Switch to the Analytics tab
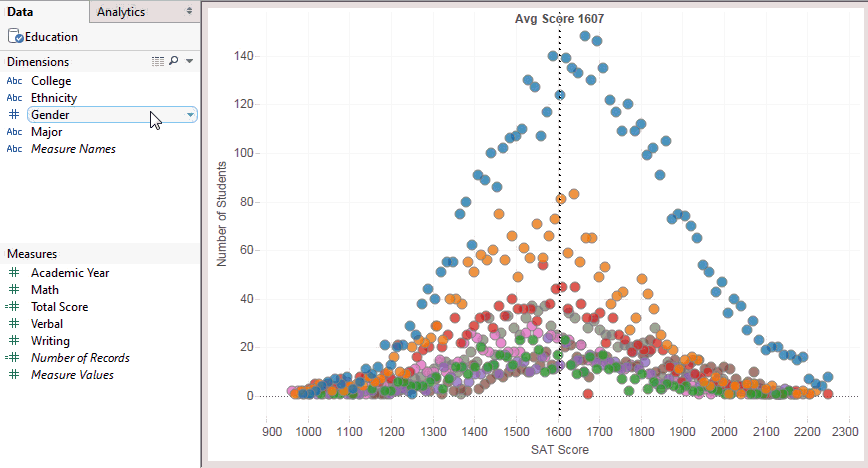 [x=121, y=12]
